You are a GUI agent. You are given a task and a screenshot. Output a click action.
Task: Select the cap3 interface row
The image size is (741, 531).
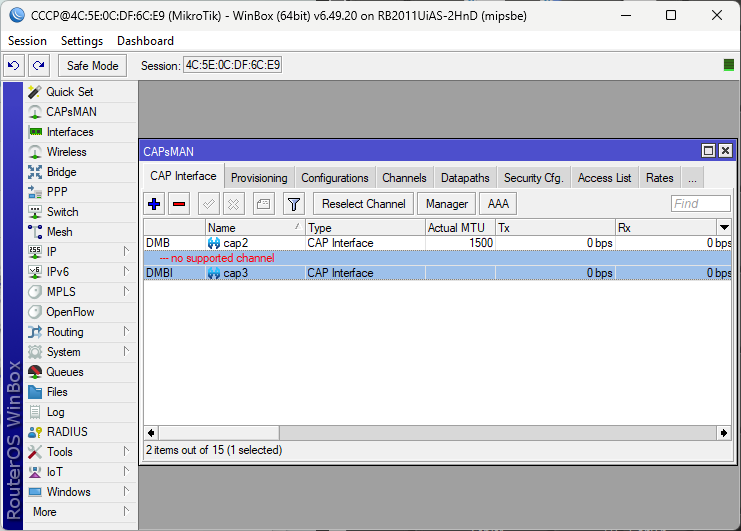click(x=438, y=273)
